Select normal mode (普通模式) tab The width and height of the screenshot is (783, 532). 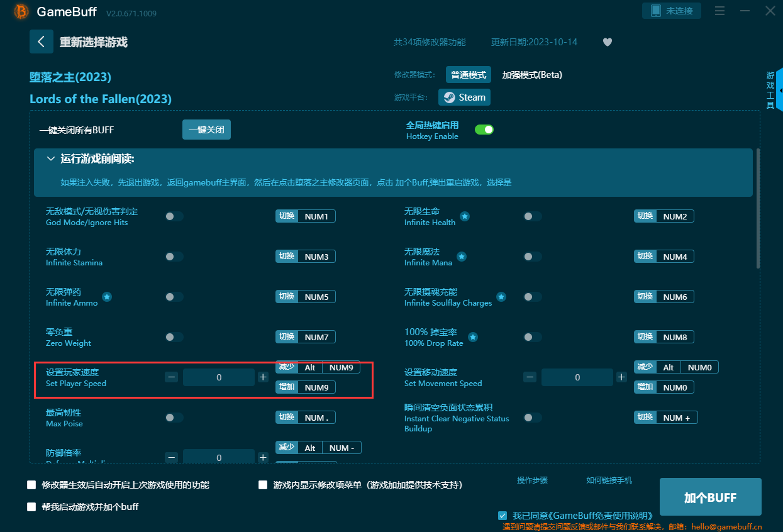469,75
